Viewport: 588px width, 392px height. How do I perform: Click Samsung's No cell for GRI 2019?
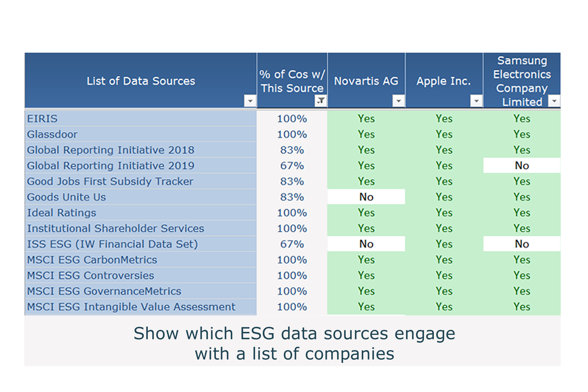[x=522, y=166]
